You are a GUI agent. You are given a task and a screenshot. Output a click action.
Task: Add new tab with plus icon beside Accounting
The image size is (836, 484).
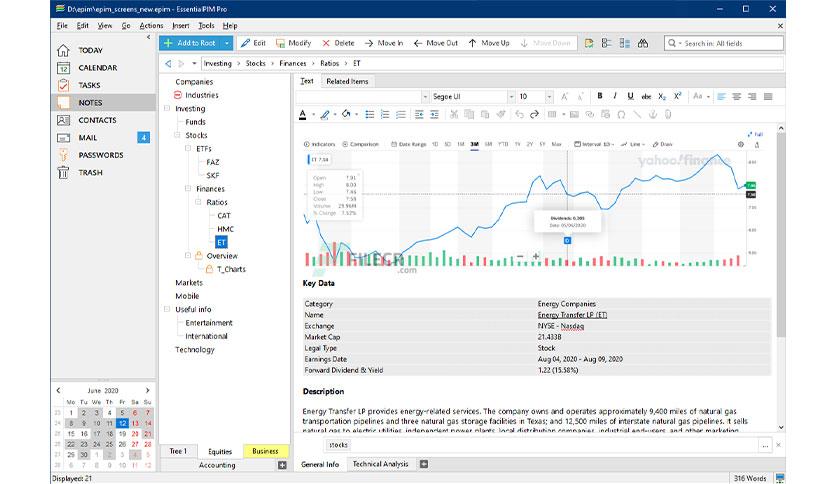click(x=282, y=465)
